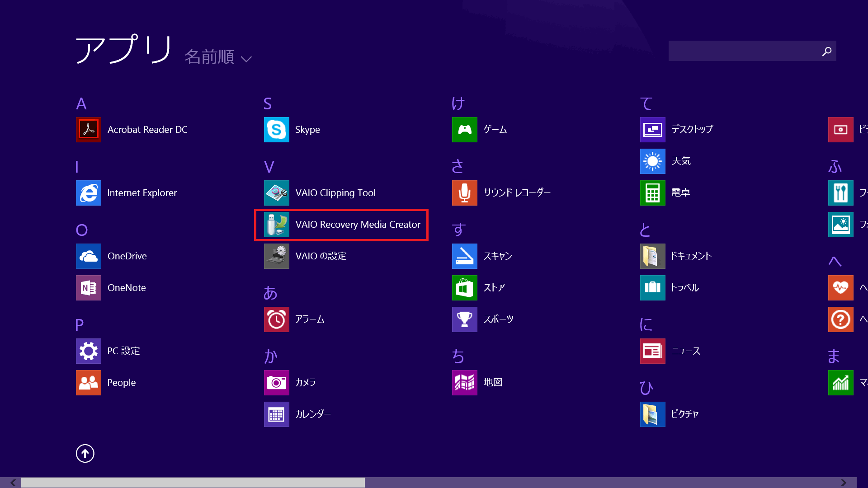The width and height of the screenshot is (868, 488).
Task: Open the ストア store icon
Action: (465, 288)
